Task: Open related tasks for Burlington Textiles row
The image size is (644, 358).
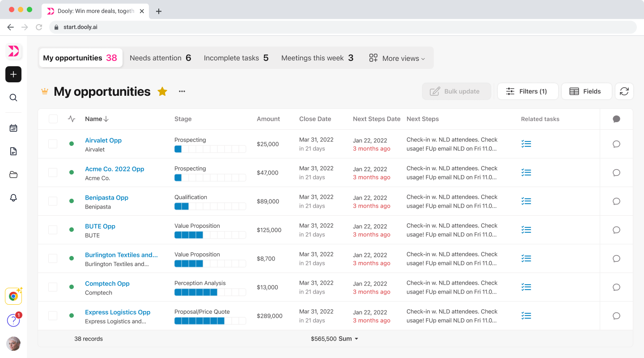Action: point(526,259)
